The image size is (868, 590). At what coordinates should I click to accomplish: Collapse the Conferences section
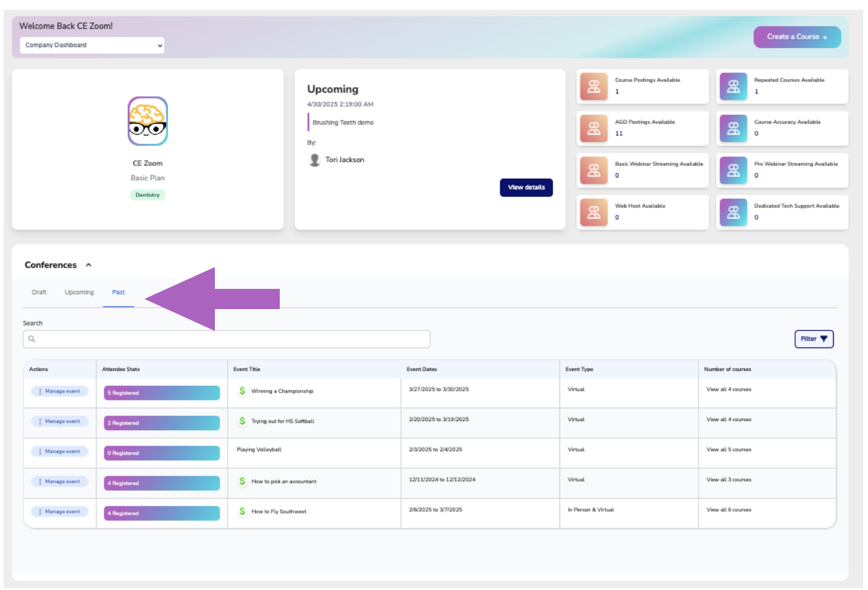tap(89, 264)
